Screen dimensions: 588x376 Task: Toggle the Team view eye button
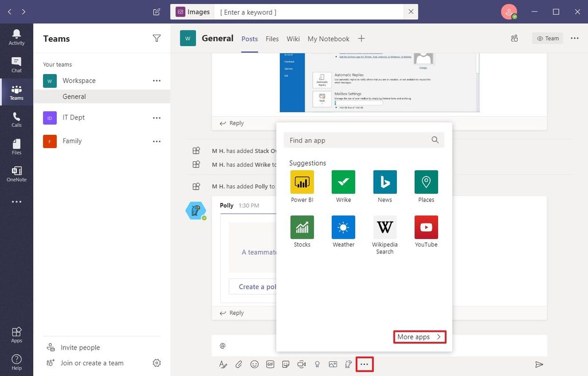[547, 38]
